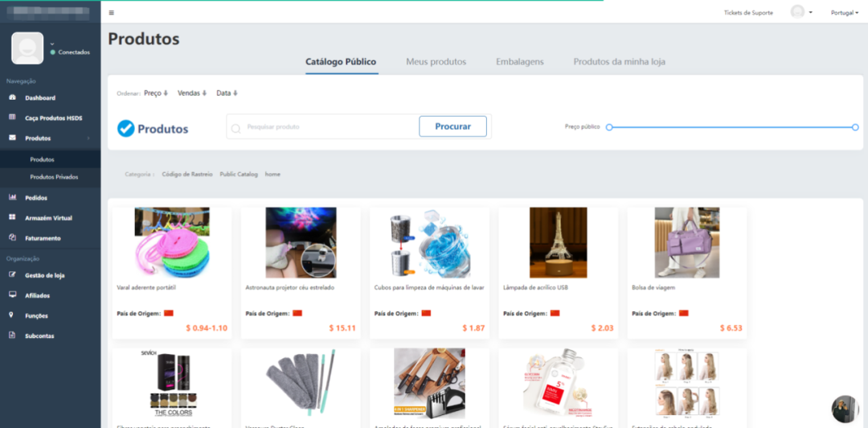Open Bolsa de viagem product image
868x428 pixels.
[687, 243]
